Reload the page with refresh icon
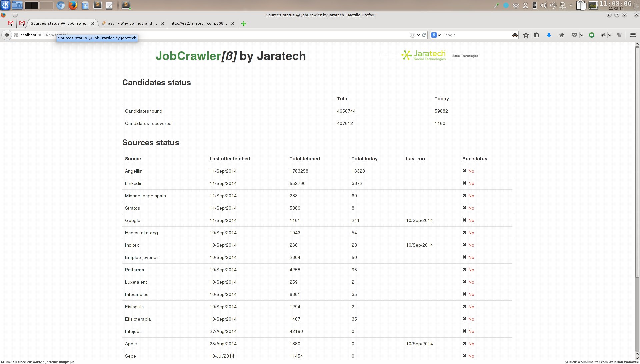Image resolution: width=640 pixels, height=364 pixels. point(424,35)
